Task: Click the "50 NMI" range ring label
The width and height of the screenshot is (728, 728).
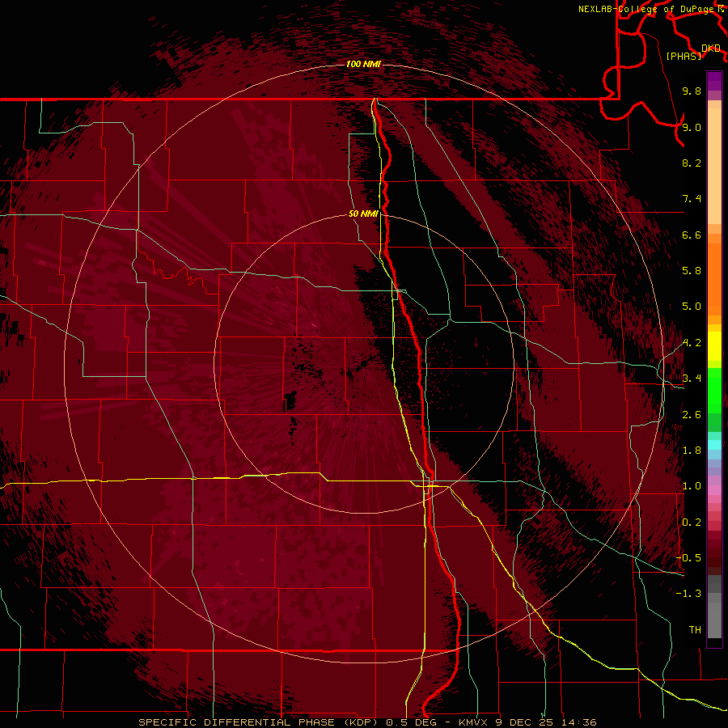Action: pos(363,214)
